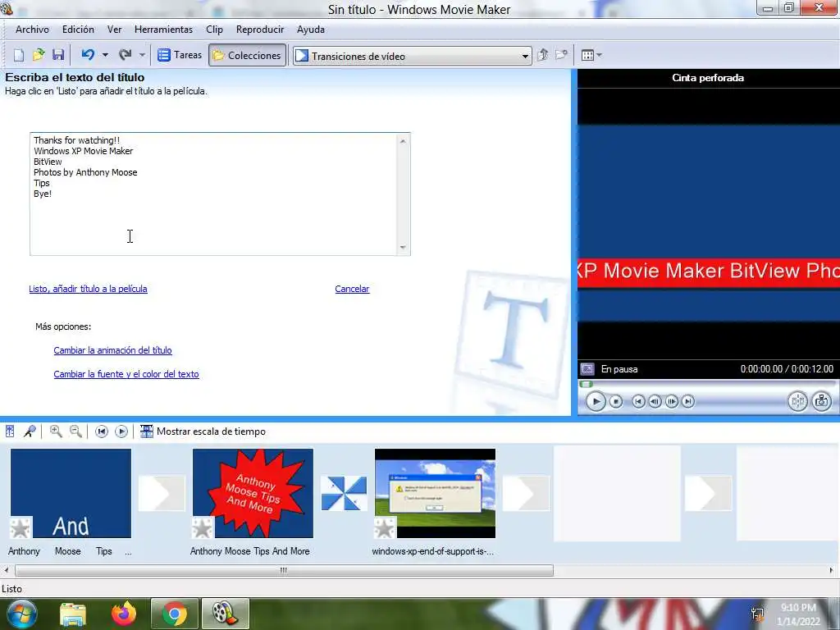Click inside the title text box
Screen dimensions: 840x630
click(x=213, y=194)
